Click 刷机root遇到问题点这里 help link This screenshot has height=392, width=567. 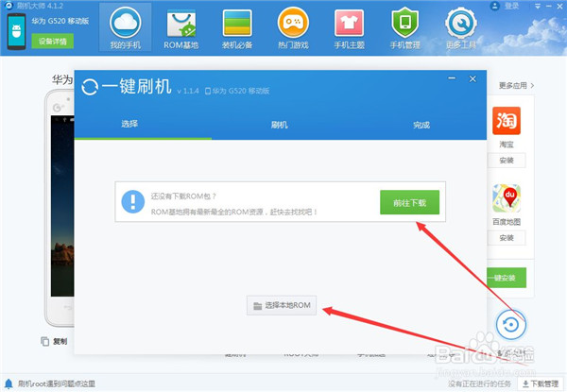coord(52,384)
